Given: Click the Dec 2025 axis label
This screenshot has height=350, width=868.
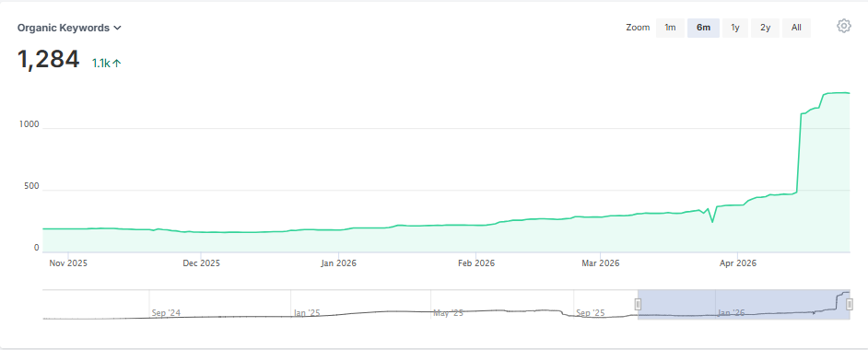Looking at the screenshot, I should pos(202,263).
